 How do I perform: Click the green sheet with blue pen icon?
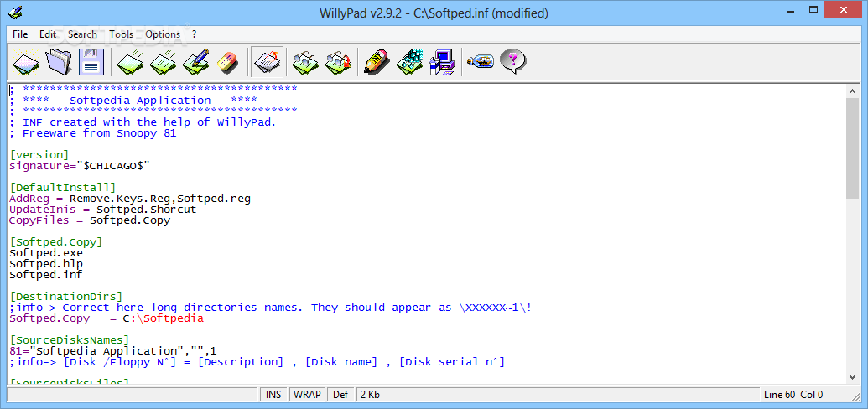click(195, 61)
